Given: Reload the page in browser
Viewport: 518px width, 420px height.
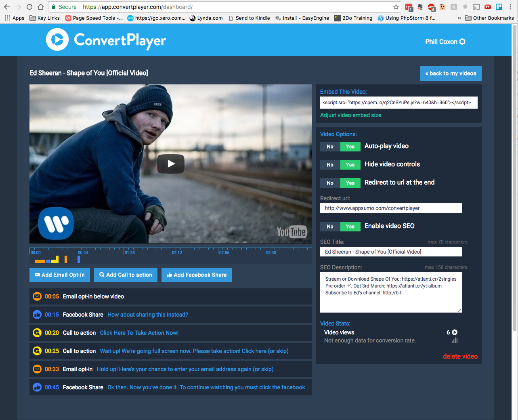Looking at the screenshot, I should tap(29, 7).
